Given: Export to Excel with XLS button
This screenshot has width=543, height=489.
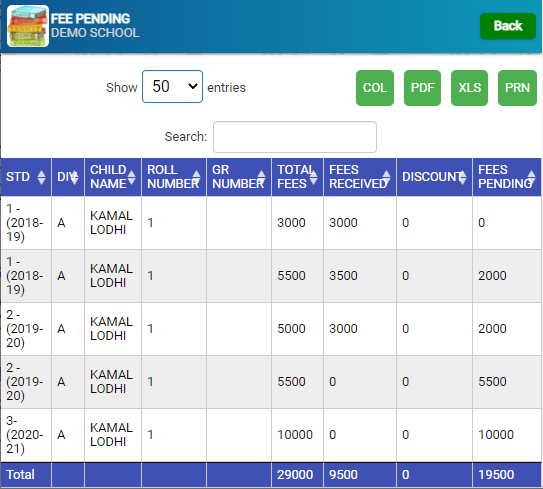Looking at the screenshot, I should click(469, 88).
